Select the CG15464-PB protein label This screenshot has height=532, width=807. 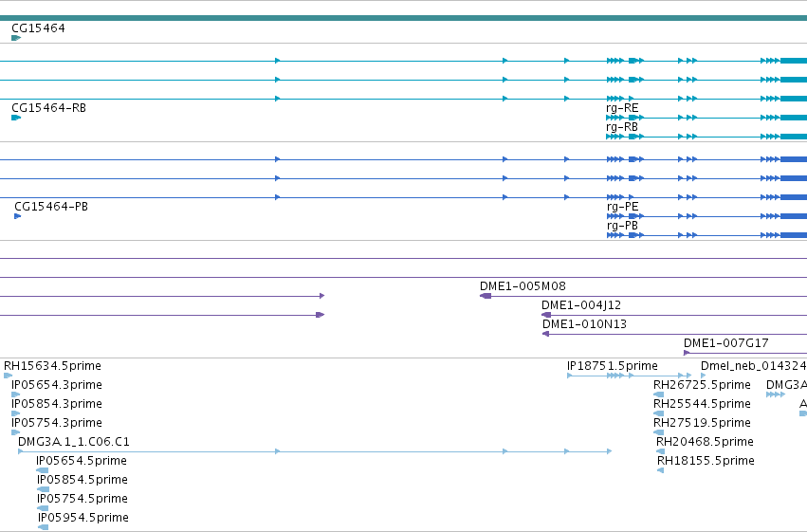(x=51, y=207)
